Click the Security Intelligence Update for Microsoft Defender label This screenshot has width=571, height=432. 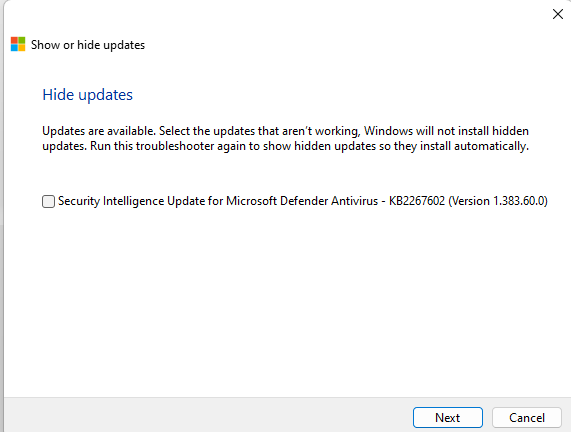pyautogui.click(x=303, y=201)
